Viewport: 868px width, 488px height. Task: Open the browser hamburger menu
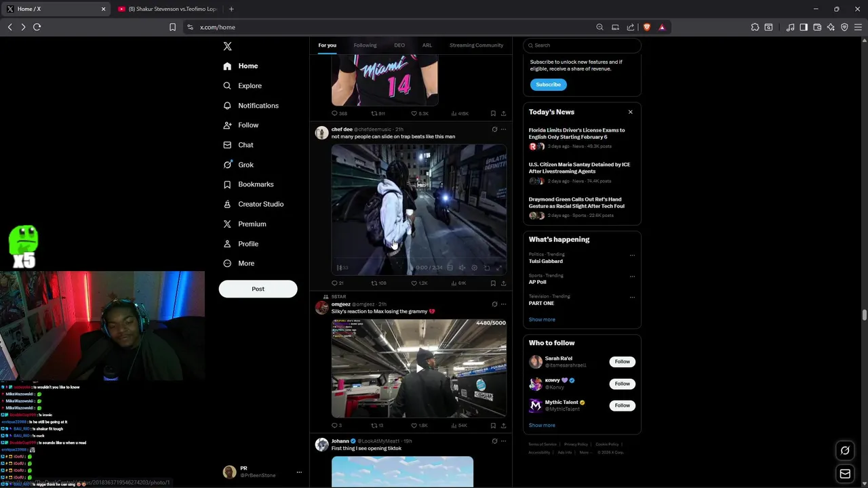click(x=858, y=27)
